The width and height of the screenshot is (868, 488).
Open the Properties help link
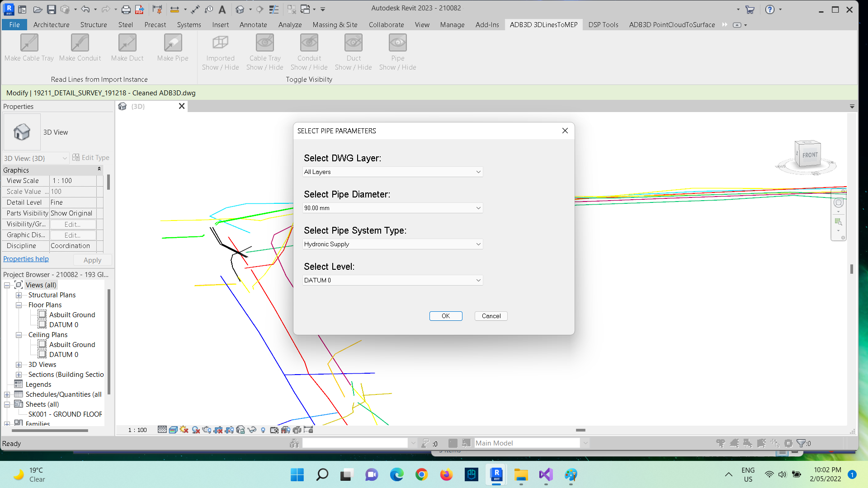26,259
